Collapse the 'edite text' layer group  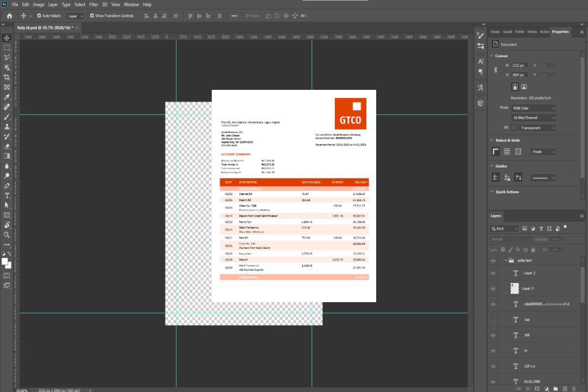coord(506,260)
